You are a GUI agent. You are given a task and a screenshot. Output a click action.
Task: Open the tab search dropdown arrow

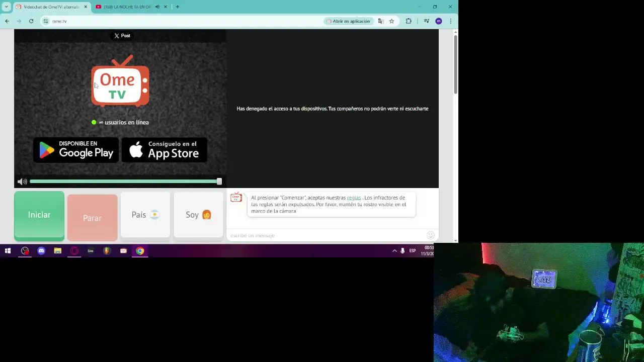[x=6, y=7]
